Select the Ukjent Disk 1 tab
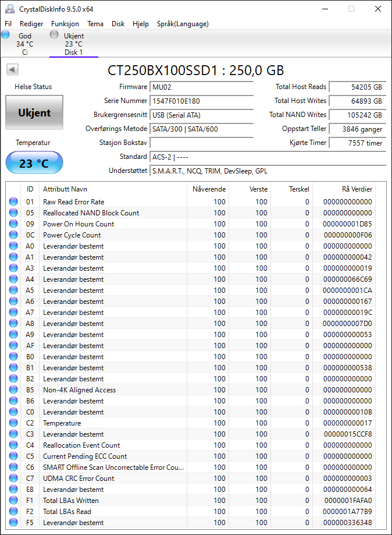392x535 pixels. 74,44
